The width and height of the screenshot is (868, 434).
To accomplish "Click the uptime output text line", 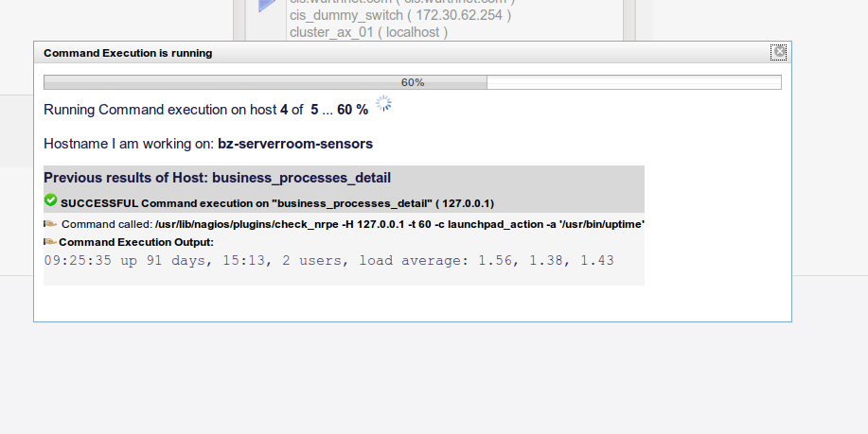I will click(328, 260).
